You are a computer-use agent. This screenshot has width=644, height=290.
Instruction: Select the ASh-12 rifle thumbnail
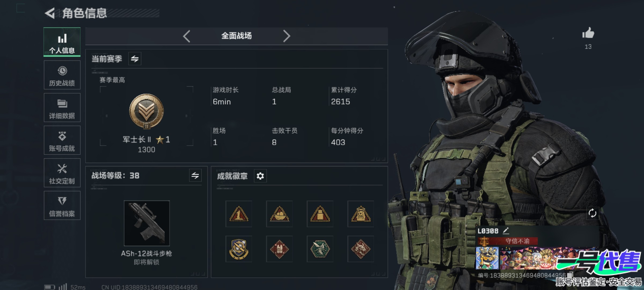(147, 223)
